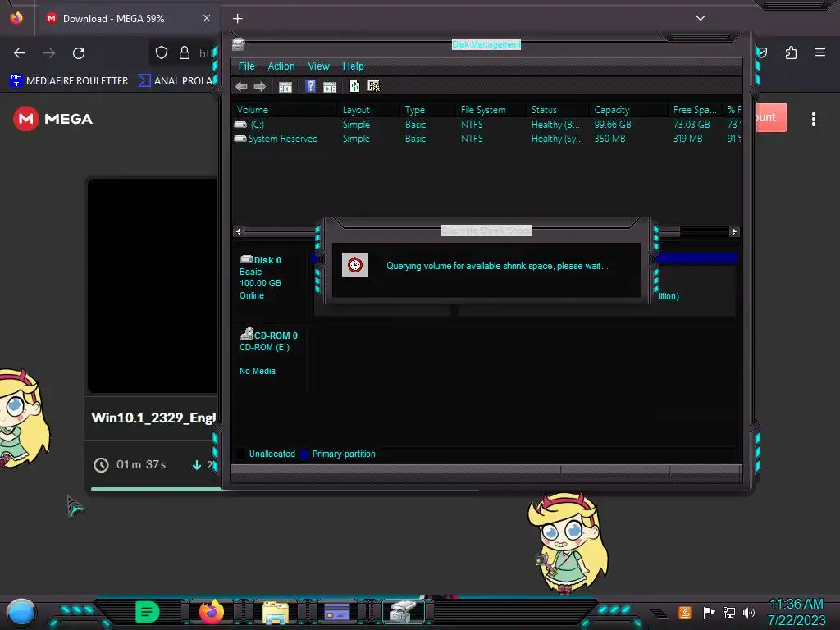This screenshot has height=630, width=840.
Task: Open the Start orb on the taskbar
Action: point(21,612)
